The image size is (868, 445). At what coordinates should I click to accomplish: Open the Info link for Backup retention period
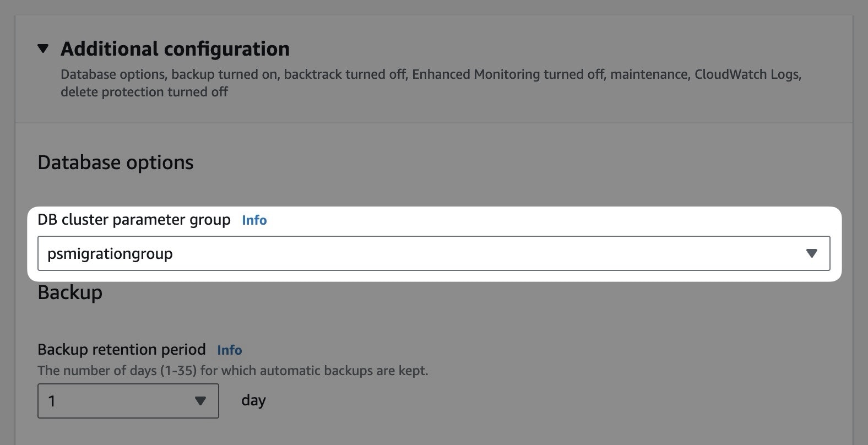coord(230,350)
